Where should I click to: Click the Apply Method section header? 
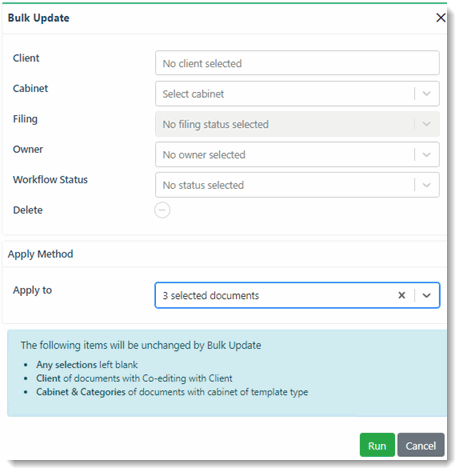tap(40, 254)
